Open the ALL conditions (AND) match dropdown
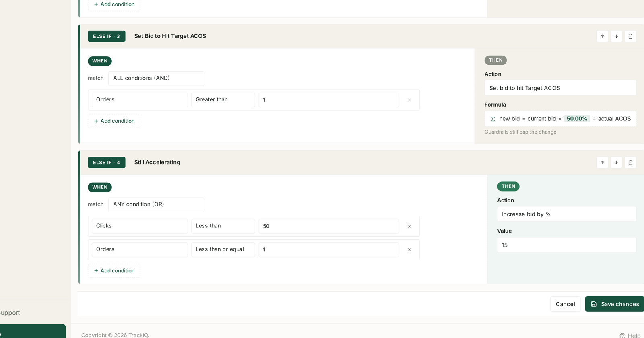 coord(156,78)
